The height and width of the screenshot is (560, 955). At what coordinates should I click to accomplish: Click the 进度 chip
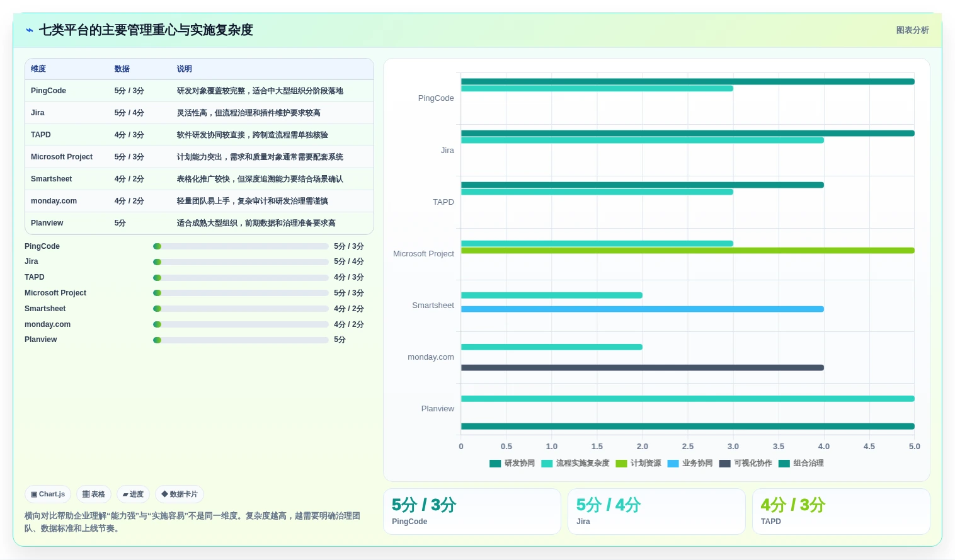point(133,494)
